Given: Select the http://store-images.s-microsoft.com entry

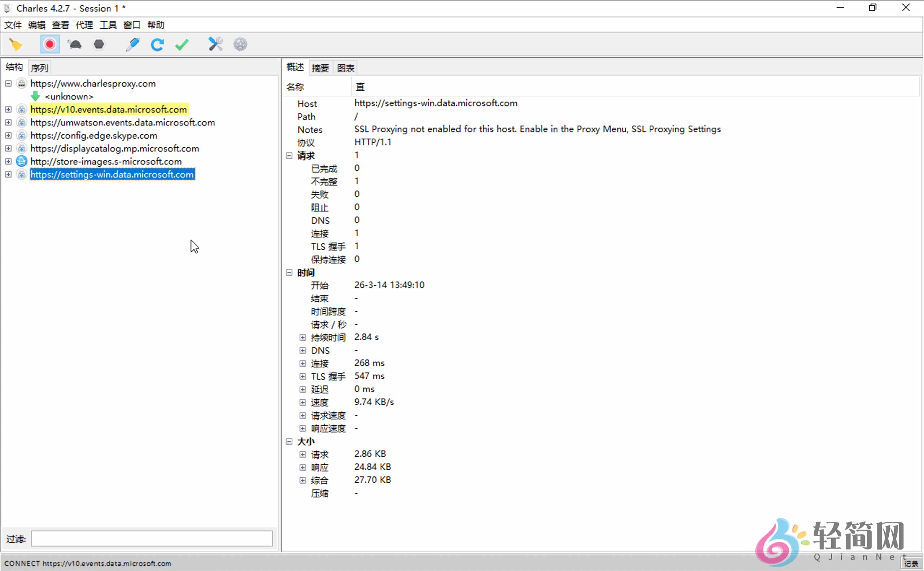Looking at the screenshot, I should coord(106,161).
